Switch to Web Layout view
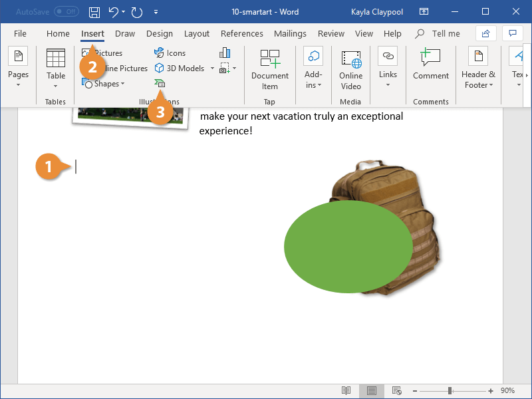 point(397,391)
